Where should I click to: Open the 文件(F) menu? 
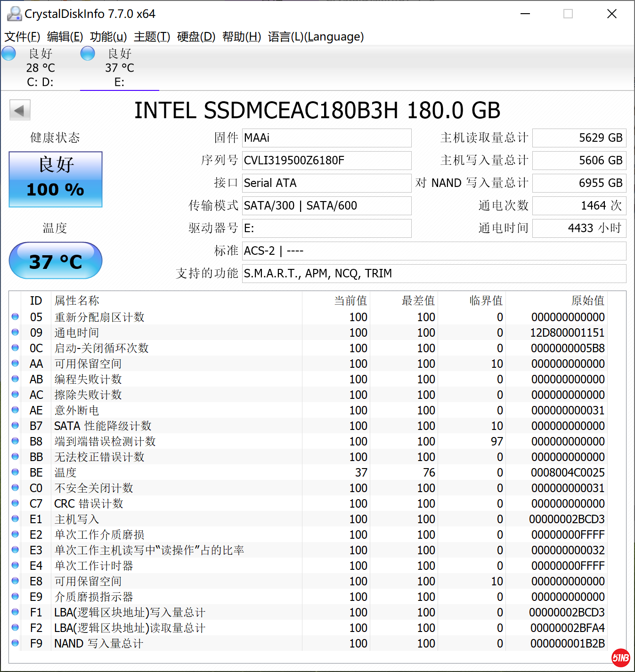pyautogui.click(x=22, y=37)
